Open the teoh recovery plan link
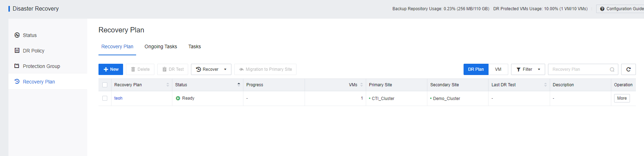The image size is (644, 156). [x=118, y=98]
